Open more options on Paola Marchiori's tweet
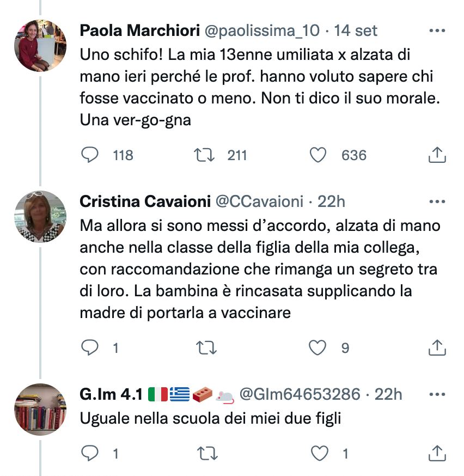Viewport: 464px width, 476px height. click(x=437, y=30)
